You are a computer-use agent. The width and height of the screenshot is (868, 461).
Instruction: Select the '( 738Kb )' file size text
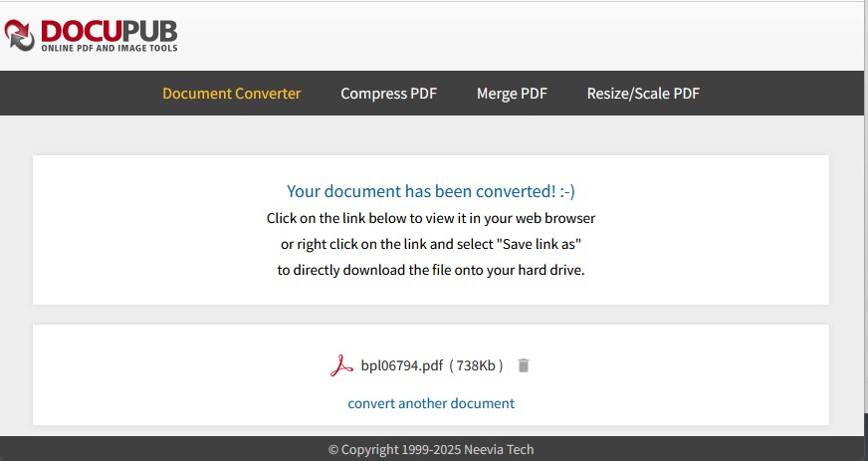(x=476, y=365)
